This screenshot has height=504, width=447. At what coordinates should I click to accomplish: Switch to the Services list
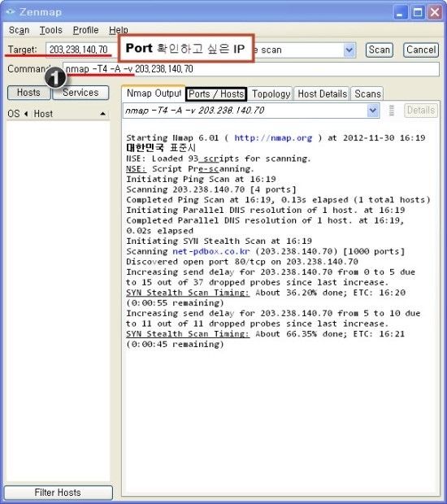[x=80, y=93]
